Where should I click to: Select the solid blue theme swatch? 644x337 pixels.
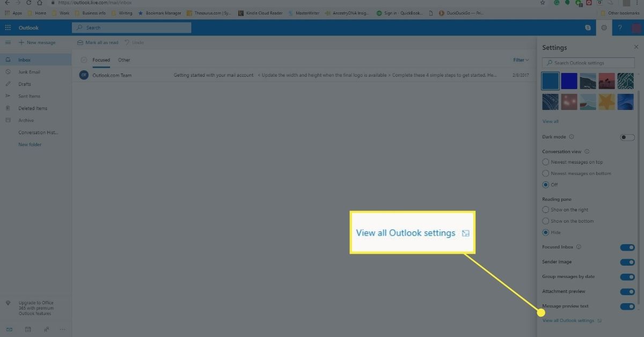[551, 81]
